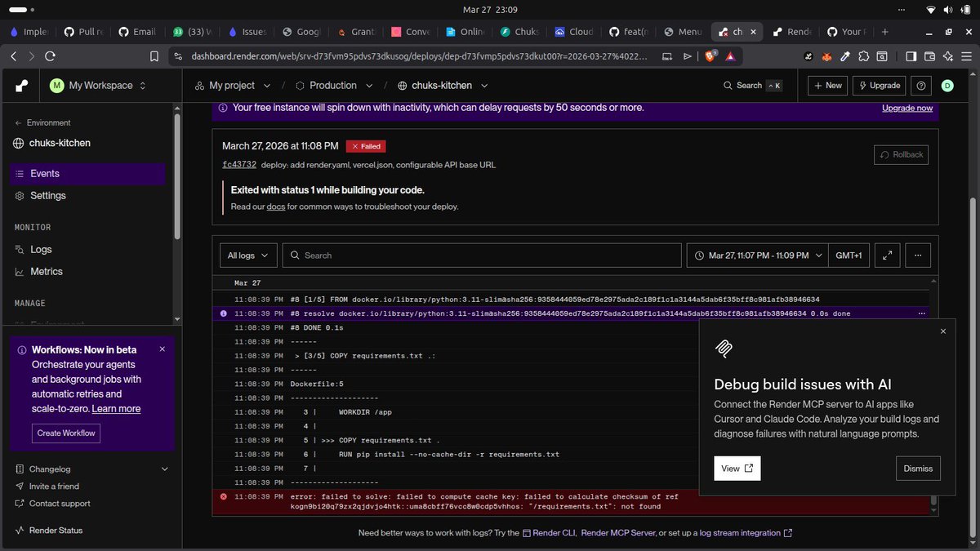Open the highlighted log row ellipsis menu

click(921, 313)
